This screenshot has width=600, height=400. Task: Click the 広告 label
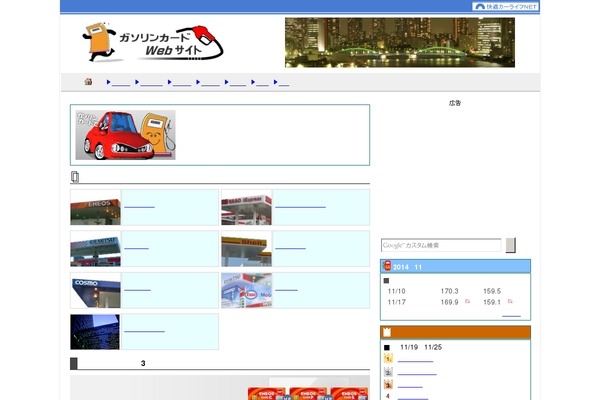tap(455, 103)
